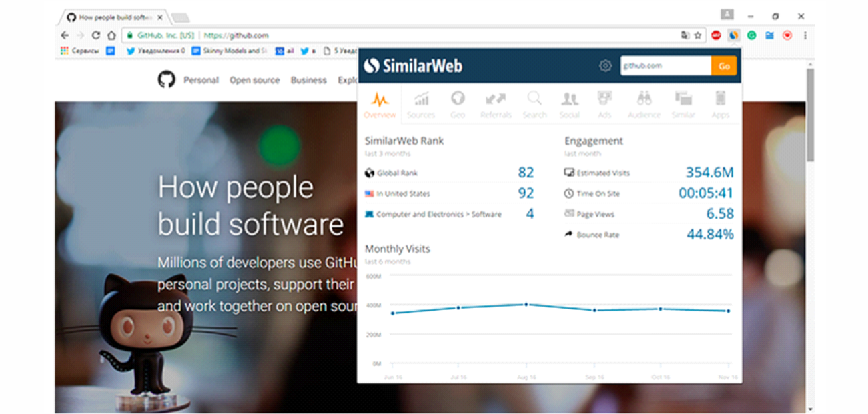Open the green Grammarly extension icon
868x414 pixels.
pos(751,35)
